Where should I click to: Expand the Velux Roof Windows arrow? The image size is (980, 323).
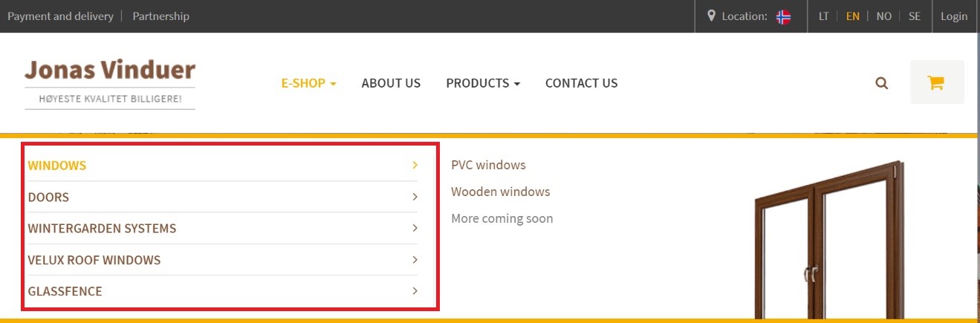click(x=415, y=260)
